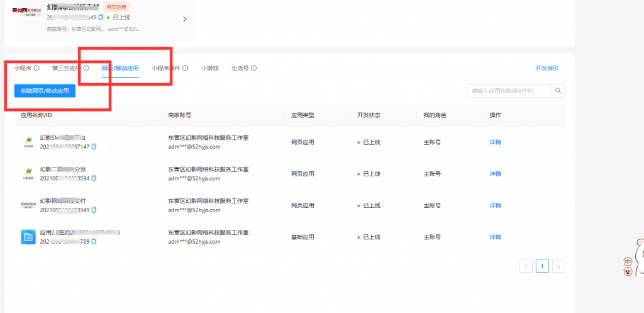The height and width of the screenshot is (313, 644).
Task: Open the 开发指引 link
Action: point(546,68)
